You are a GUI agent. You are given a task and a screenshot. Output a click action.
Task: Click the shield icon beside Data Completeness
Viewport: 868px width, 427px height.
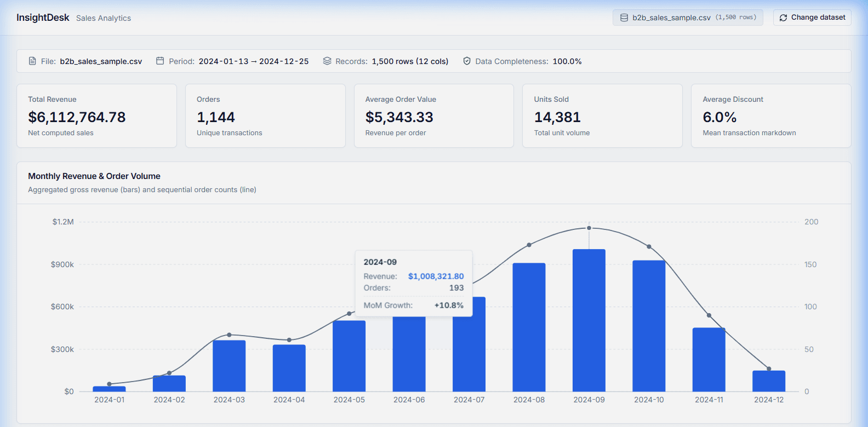tap(467, 61)
